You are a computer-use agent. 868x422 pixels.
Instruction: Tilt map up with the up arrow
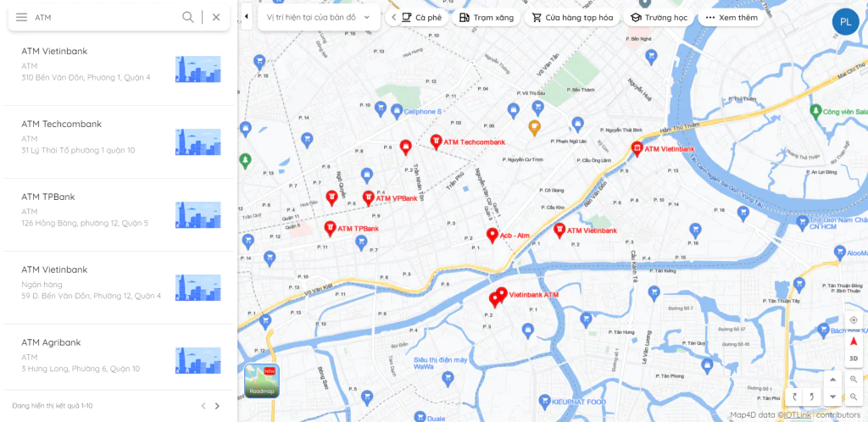tap(832, 380)
